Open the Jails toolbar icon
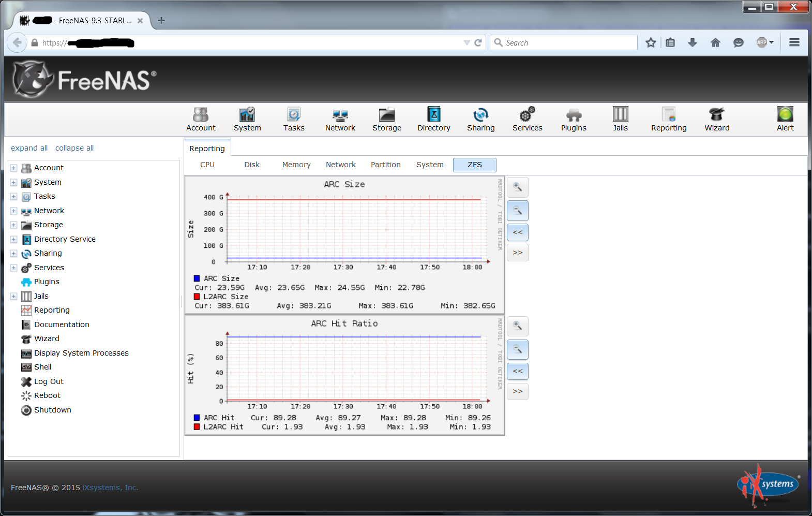Image resolution: width=812 pixels, height=516 pixels. [620, 119]
